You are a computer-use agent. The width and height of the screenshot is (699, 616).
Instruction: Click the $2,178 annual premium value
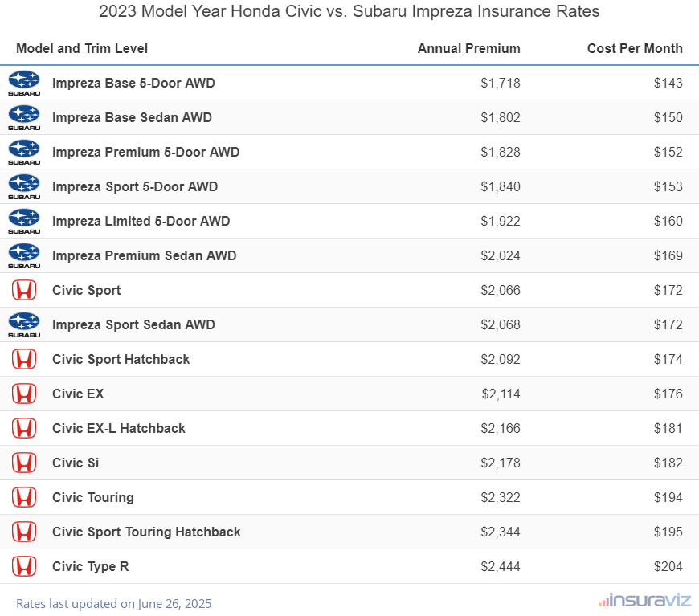coord(501,463)
